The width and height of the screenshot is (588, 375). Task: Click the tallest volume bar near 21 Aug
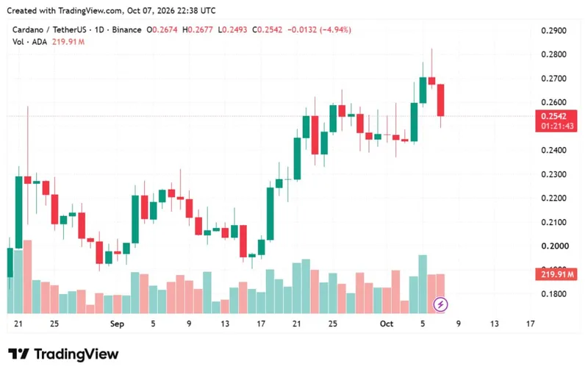(27, 276)
